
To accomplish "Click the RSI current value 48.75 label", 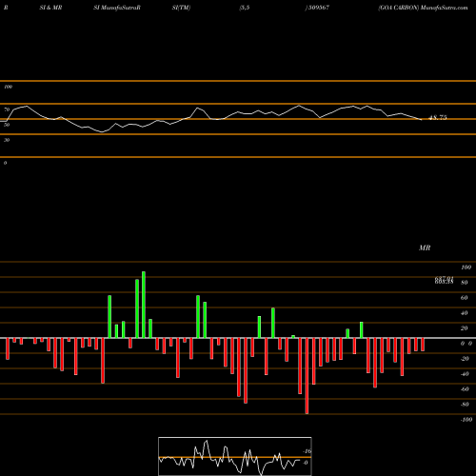I will tap(438, 117).
